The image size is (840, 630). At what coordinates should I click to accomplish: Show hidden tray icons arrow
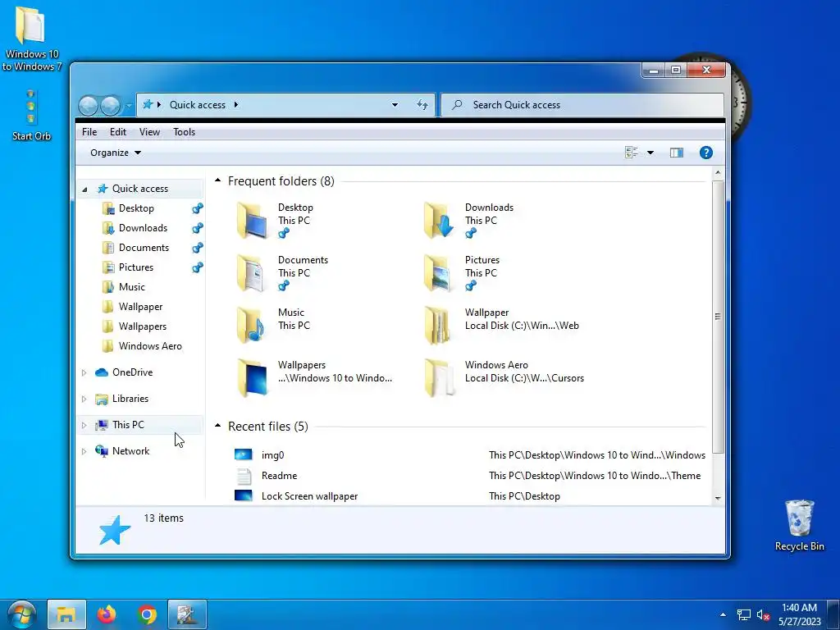[723, 614]
